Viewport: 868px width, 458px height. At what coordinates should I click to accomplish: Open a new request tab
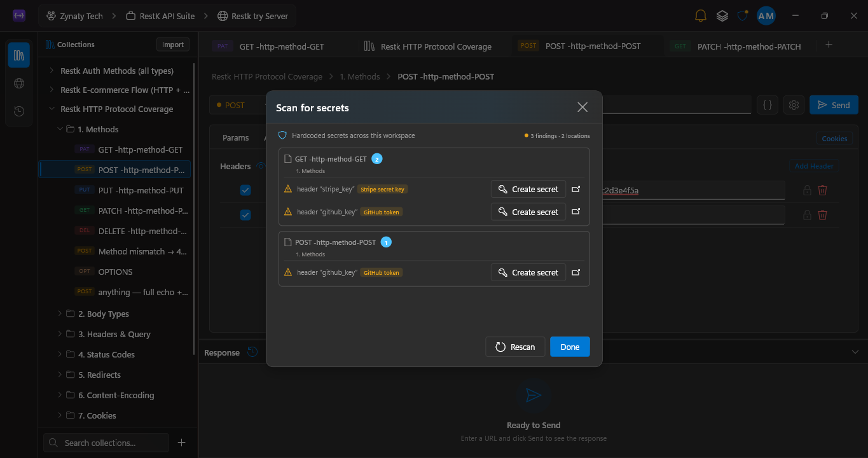click(x=829, y=45)
